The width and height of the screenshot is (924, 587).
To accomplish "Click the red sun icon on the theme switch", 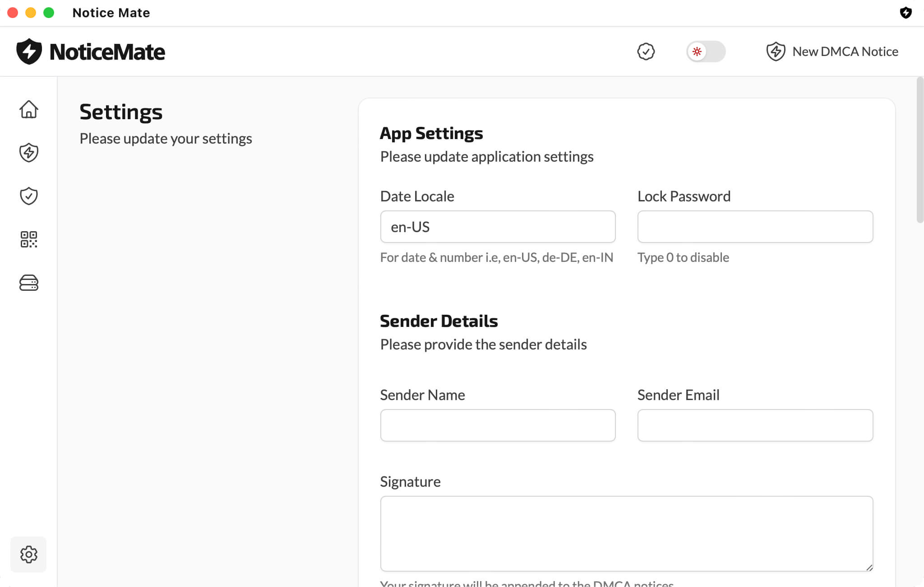I will (697, 51).
